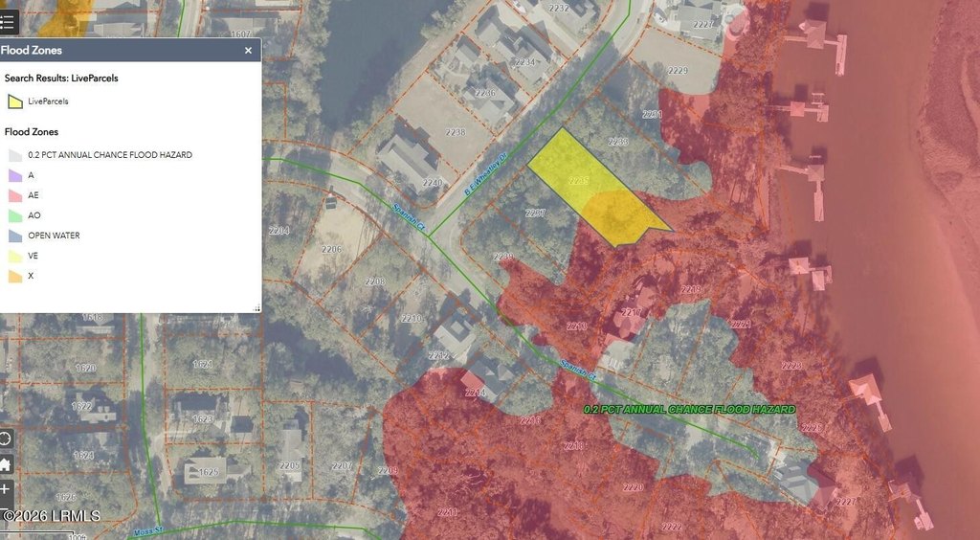
Task: Click parcel 2229 near the waterfront
Action: coord(678,71)
